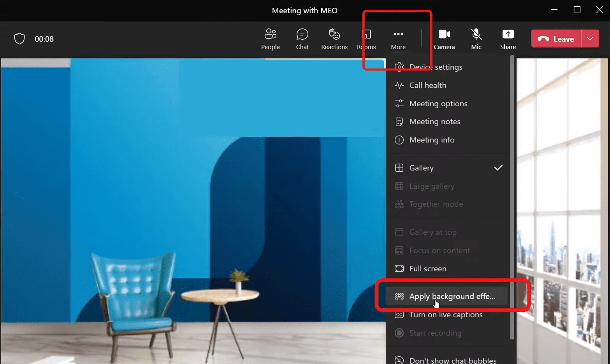Click the Together mode people icon
This screenshot has width=610, height=364.
(x=399, y=204)
